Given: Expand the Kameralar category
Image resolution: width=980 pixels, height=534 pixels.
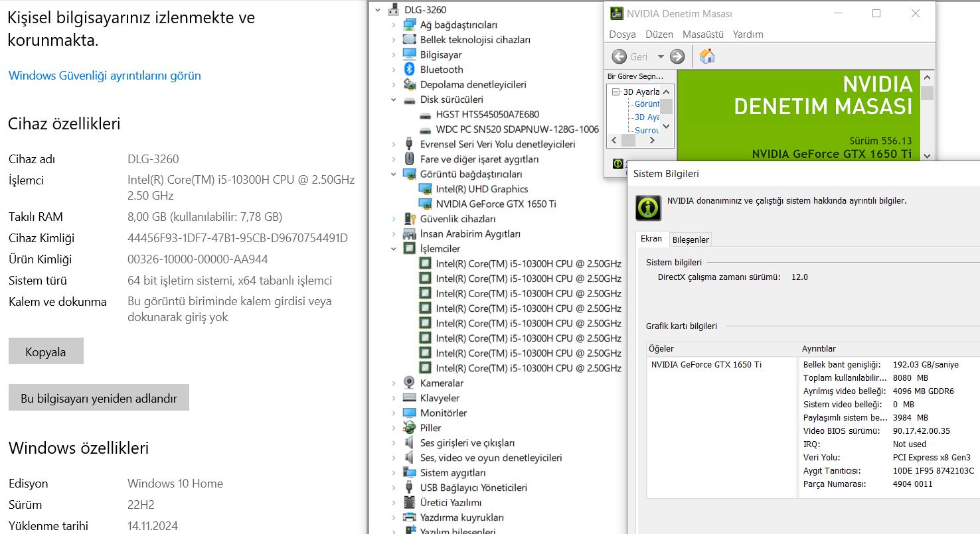Looking at the screenshot, I should coord(393,383).
